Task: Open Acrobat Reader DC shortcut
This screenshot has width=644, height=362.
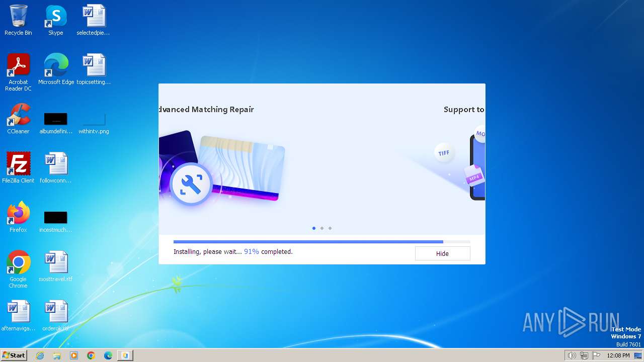Action: click(18, 72)
